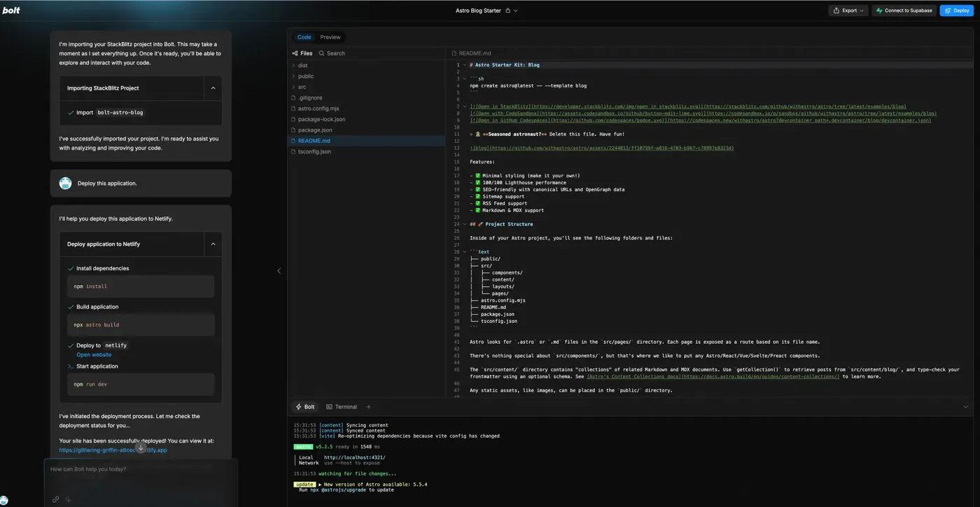980x507 pixels.
Task: Click the blue Deploy button
Action: [956, 11]
